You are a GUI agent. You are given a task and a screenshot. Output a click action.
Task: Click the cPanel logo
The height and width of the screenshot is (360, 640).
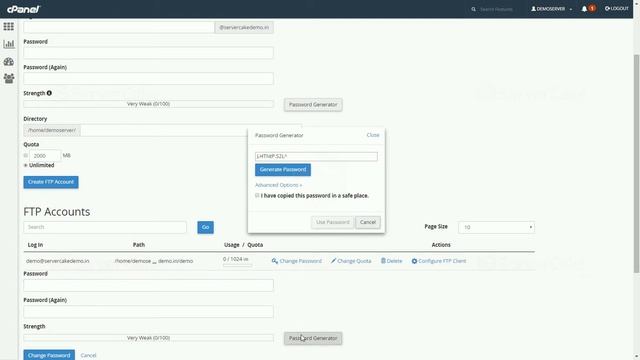[x=24, y=9]
